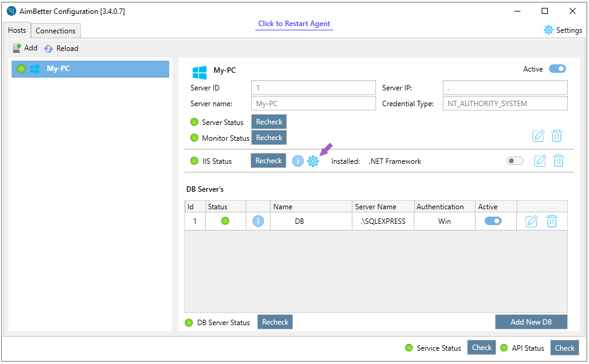Click the IIS Status green indicator
The height and width of the screenshot is (364, 589).
pos(194,161)
